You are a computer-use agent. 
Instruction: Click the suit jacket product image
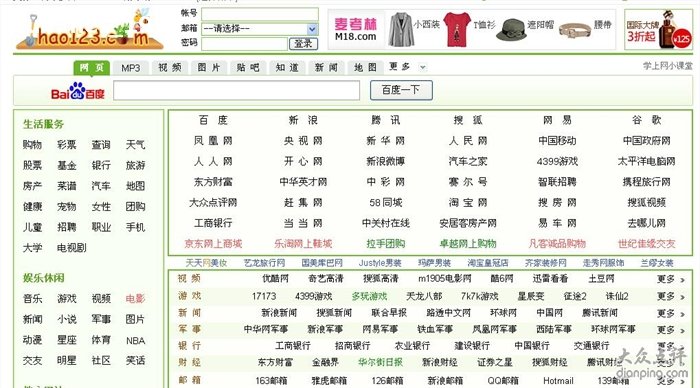coord(400,29)
